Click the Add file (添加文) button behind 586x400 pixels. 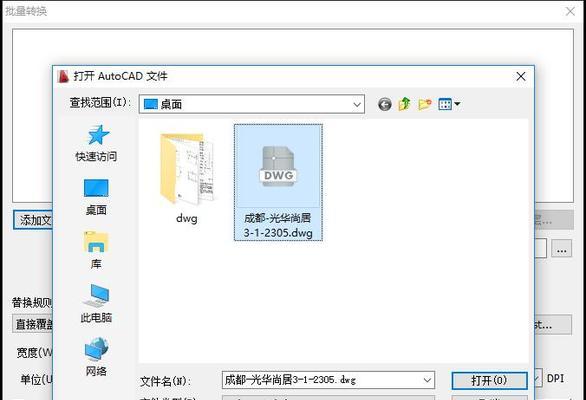pyautogui.click(x=33, y=220)
